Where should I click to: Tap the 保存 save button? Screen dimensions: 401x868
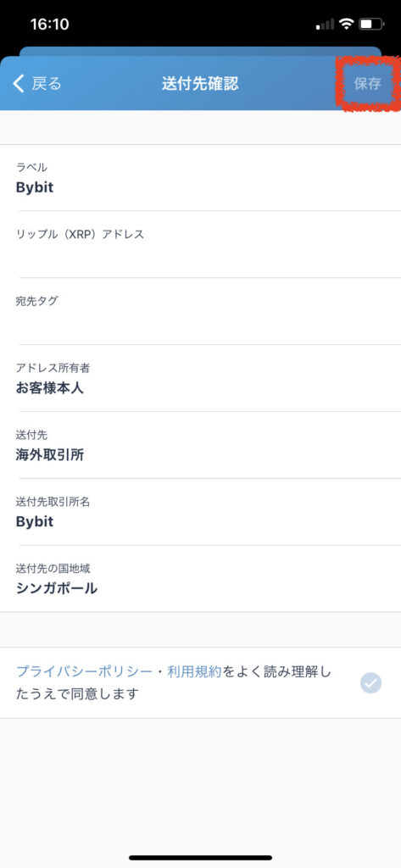click(368, 84)
